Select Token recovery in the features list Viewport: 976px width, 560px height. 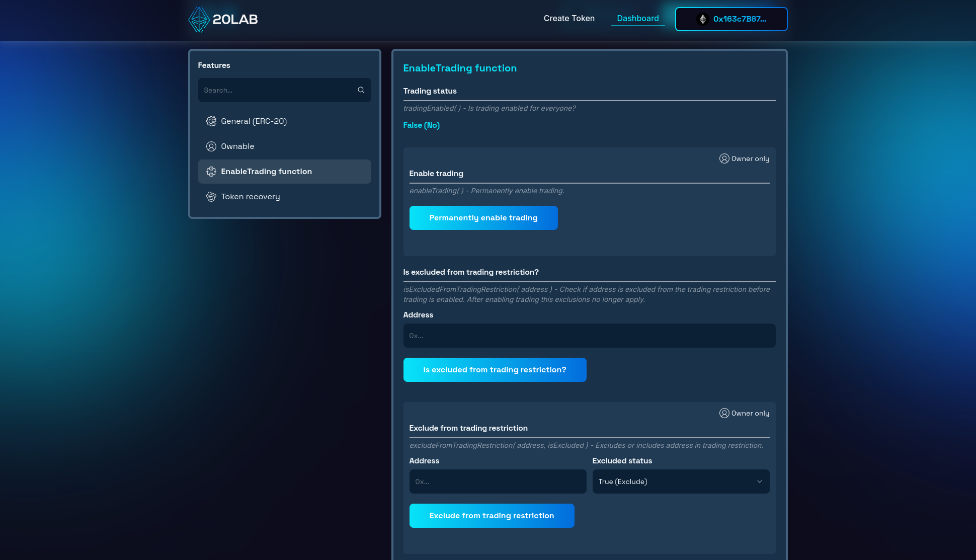[250, 197]
